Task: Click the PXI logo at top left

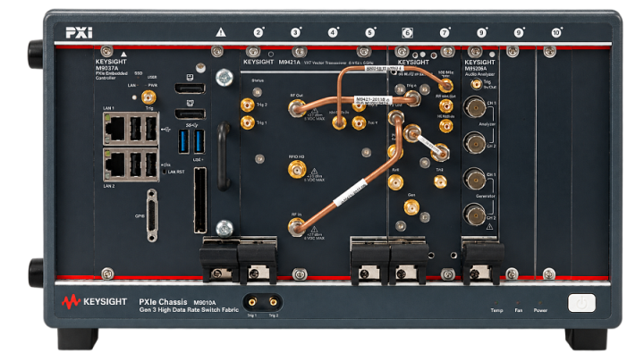Action: tap(80, 32)
